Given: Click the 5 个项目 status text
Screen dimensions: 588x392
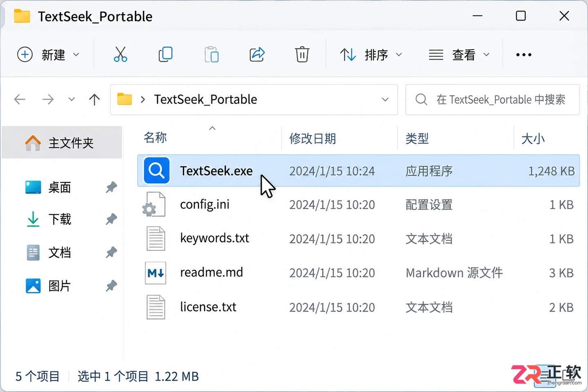Looking at the screenshot, I should [38, 376].
